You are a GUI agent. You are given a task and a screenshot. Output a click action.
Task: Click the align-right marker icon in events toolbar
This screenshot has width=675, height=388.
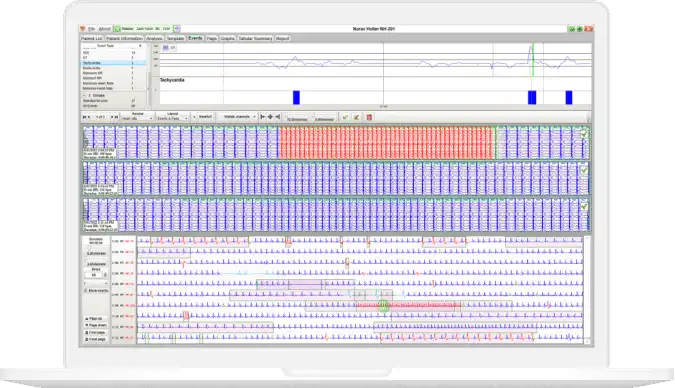point(278,117)
